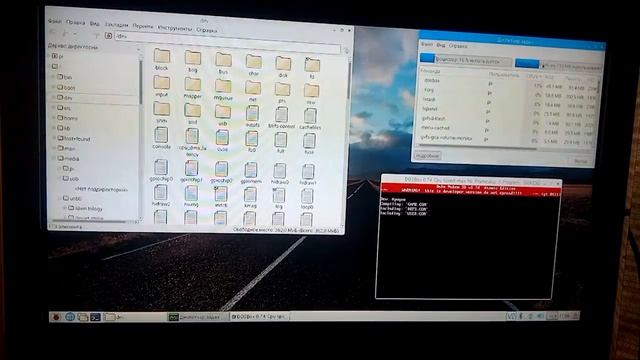
Task: Click Выход button in Task Manager
Action: 580,161
